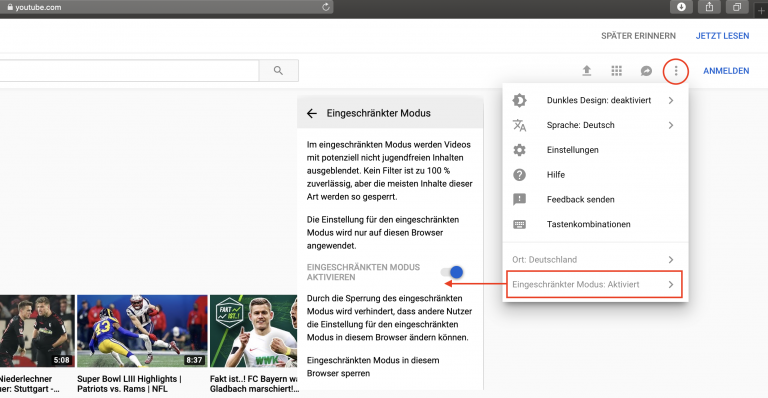Image resolution: width=768 pixels, height=398 pixels.
Task: Click the Hilfe question mark icon
Action: tap(519, 175)
